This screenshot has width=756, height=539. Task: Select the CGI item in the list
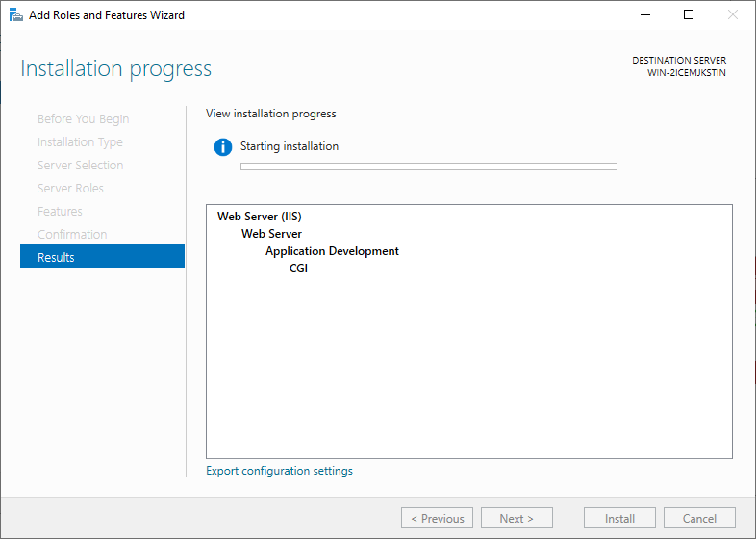tap(298, 269)
